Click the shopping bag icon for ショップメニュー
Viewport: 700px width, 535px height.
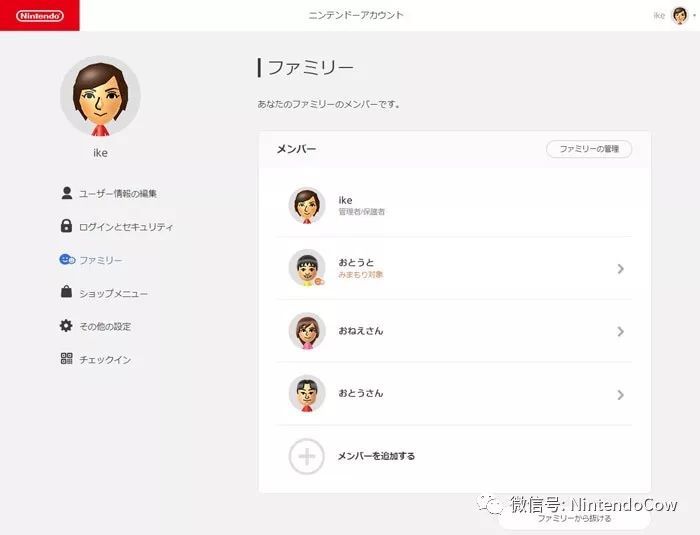coord(66,292)
